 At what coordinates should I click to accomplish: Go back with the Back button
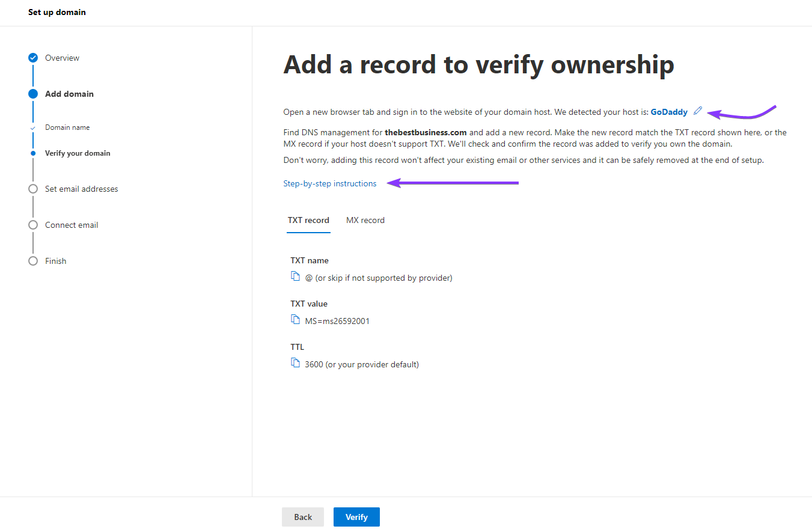pos(303,517)
